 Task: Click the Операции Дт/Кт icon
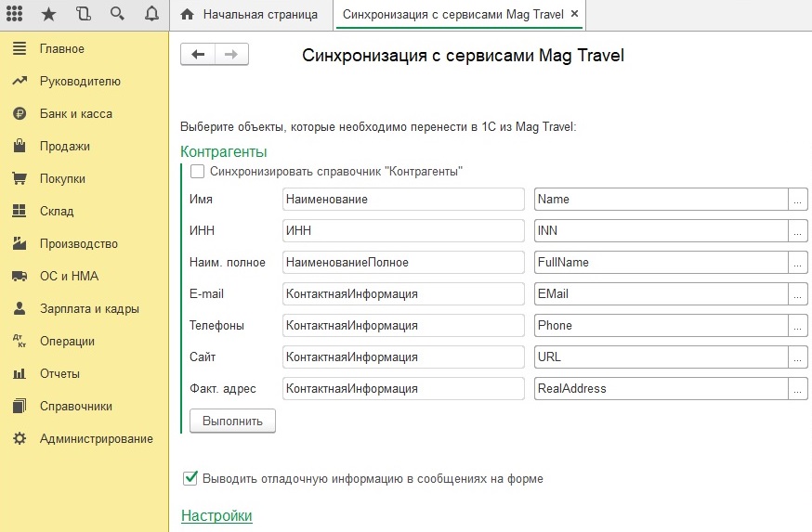coord(20,341)
